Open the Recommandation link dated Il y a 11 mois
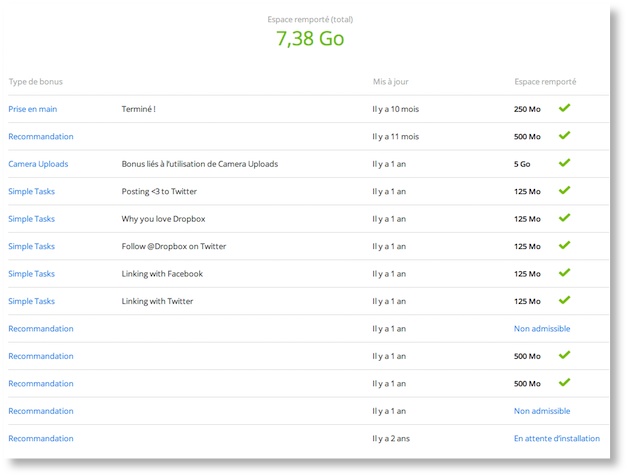 coord(41,136)
